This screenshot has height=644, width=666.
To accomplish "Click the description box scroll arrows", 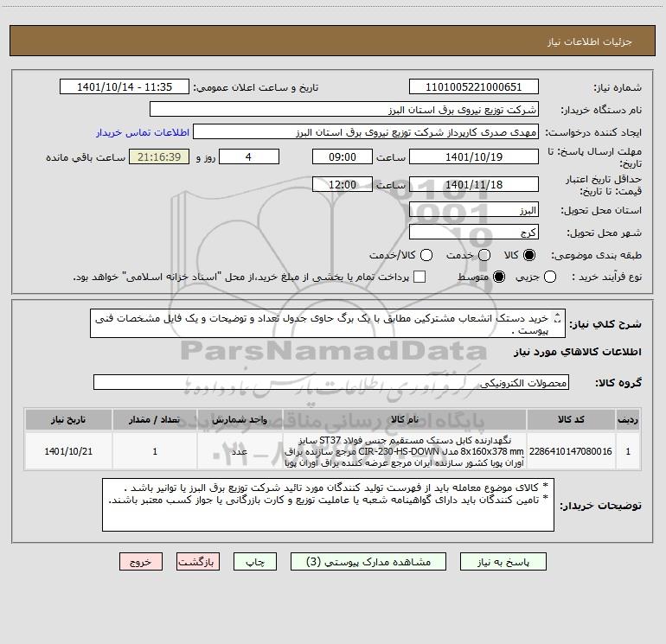I will [x=558, y=317].
